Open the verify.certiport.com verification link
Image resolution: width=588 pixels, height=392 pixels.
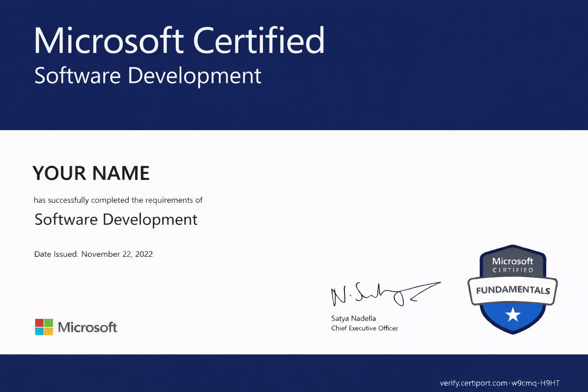coord(500,383)
